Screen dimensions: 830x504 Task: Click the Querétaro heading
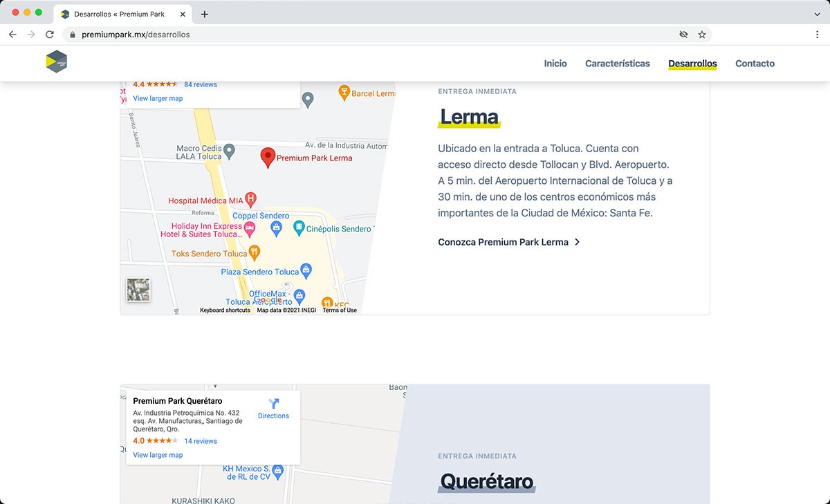pyautogui.click(x=487, y=481)
